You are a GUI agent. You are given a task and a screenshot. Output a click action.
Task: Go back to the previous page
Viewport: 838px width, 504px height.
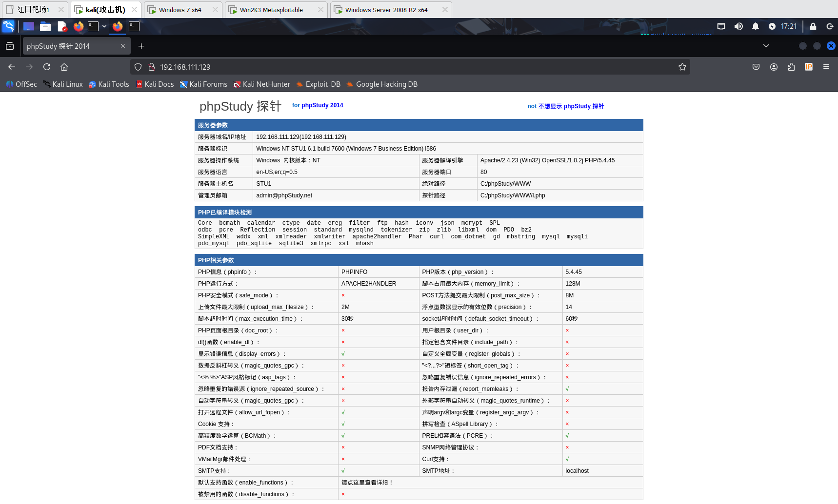(x=12, y=67)
